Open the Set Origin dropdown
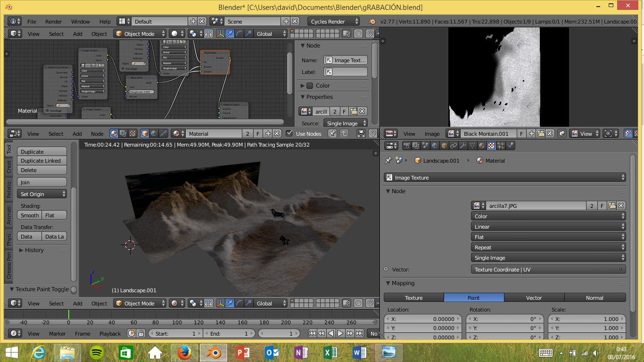Image resolution: width=644 pixels, height=362 pixels. [42, 194]
